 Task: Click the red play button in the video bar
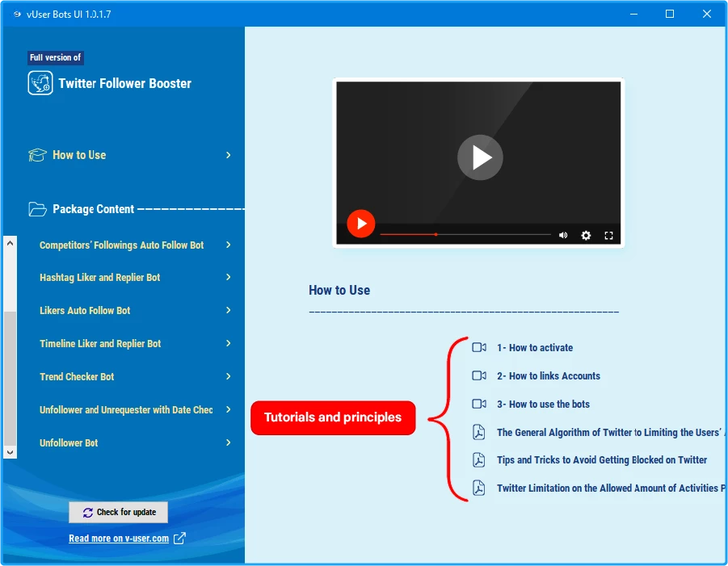pyautogui.click(x=360, y=224)
